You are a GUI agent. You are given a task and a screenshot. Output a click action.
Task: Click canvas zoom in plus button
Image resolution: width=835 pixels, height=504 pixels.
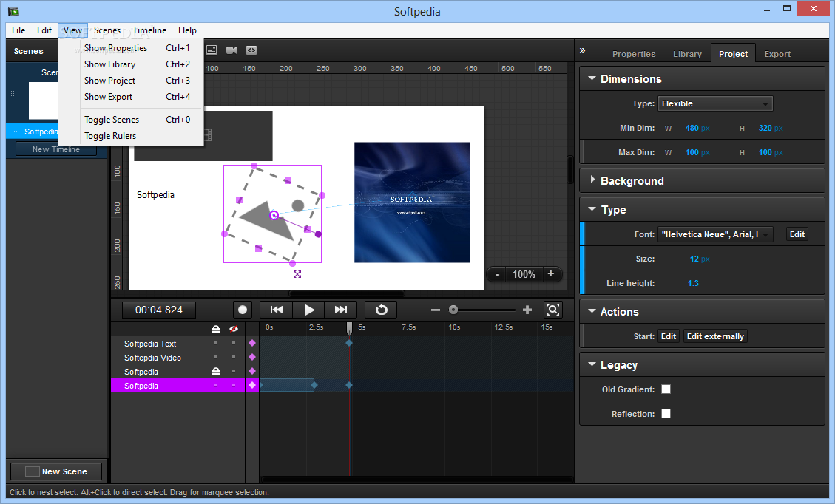tap(551, 274)
